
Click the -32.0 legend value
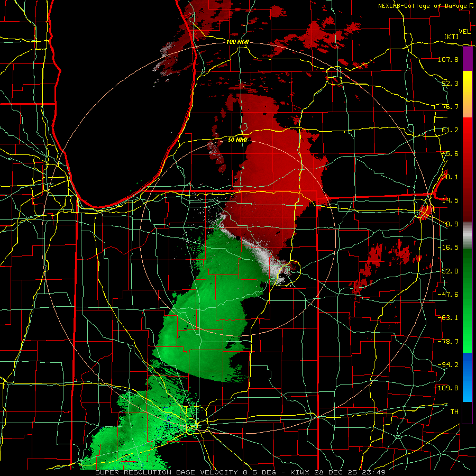[448, 271]
